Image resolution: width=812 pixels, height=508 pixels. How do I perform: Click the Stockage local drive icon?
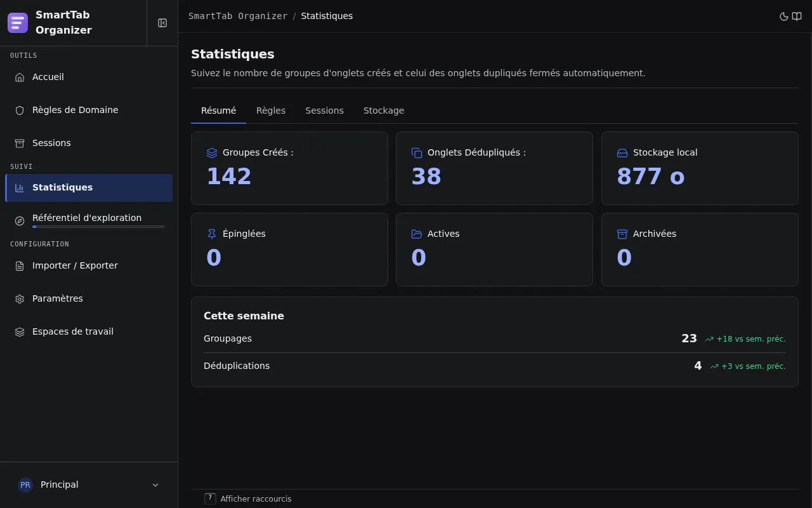[x=622, y=153]
